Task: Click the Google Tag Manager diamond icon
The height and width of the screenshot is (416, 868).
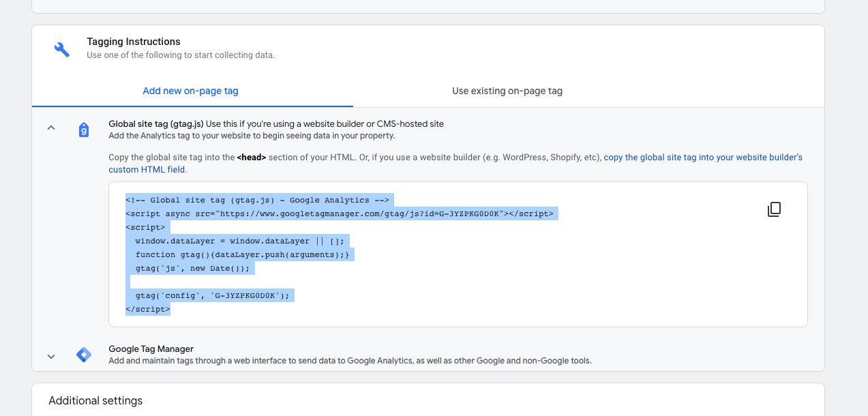Action: 84,355
